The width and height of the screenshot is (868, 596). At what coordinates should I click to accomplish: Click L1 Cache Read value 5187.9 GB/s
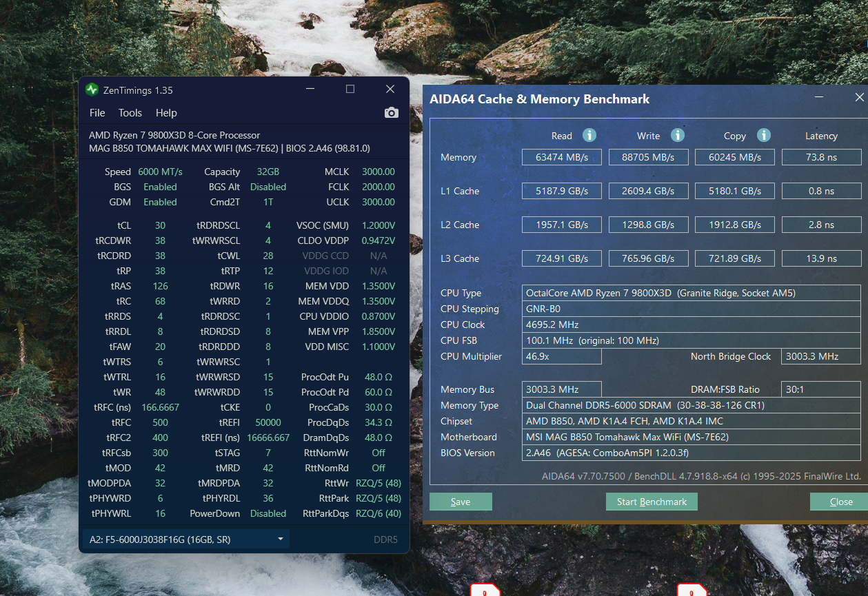562,191
